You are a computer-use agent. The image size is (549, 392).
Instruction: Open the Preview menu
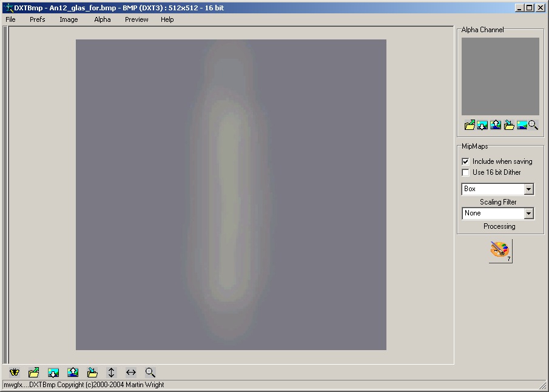pos(136,19)
